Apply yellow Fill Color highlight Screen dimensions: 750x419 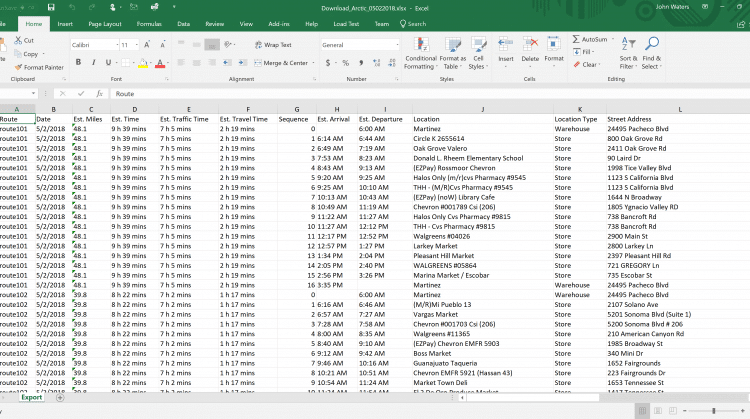(143, 63)
